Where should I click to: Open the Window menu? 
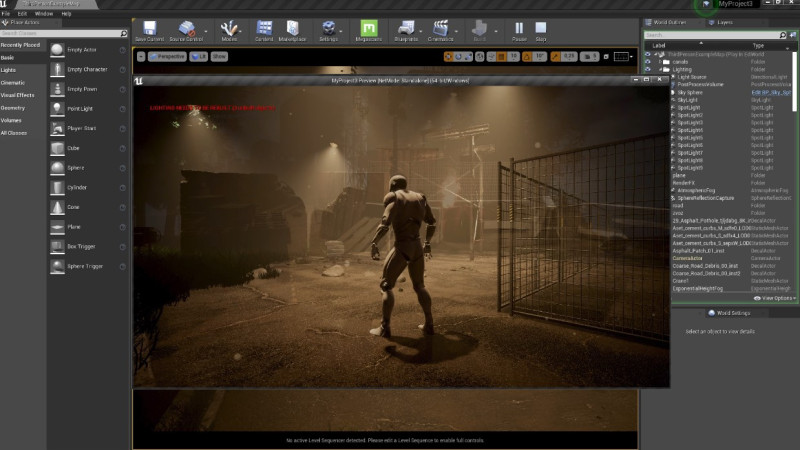[x=44, y=14]
